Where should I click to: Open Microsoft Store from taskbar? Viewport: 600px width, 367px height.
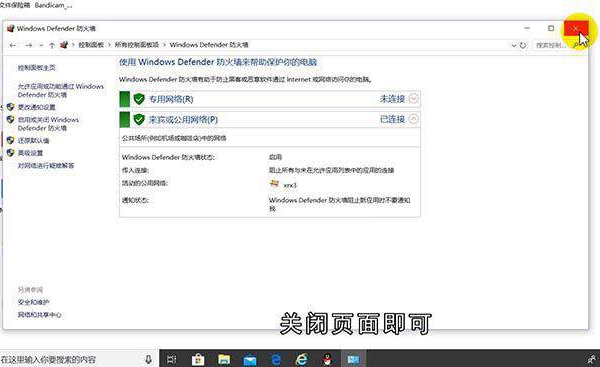tap(198, 359)
